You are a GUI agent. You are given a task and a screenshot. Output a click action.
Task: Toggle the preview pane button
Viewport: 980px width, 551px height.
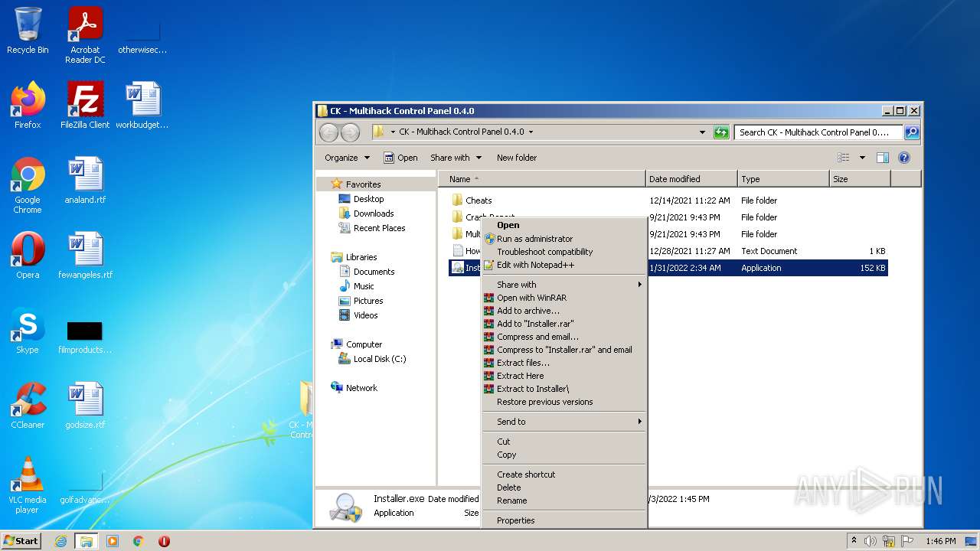(882, 158)
